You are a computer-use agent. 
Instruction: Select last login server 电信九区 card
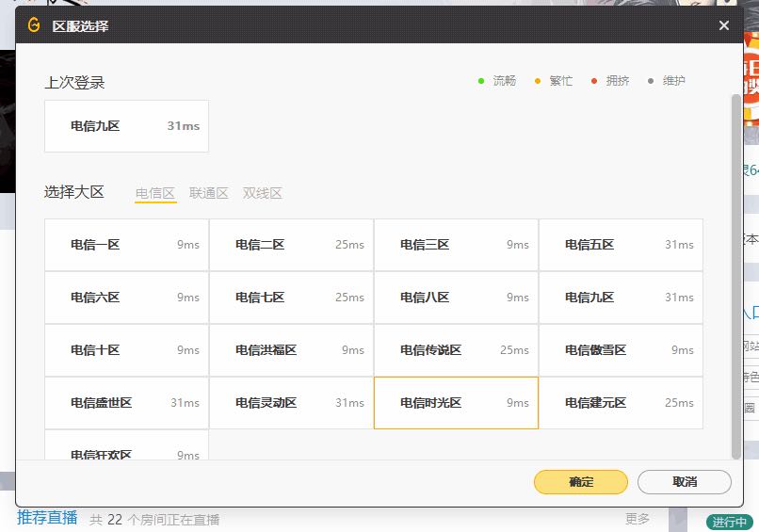[127, 126]
